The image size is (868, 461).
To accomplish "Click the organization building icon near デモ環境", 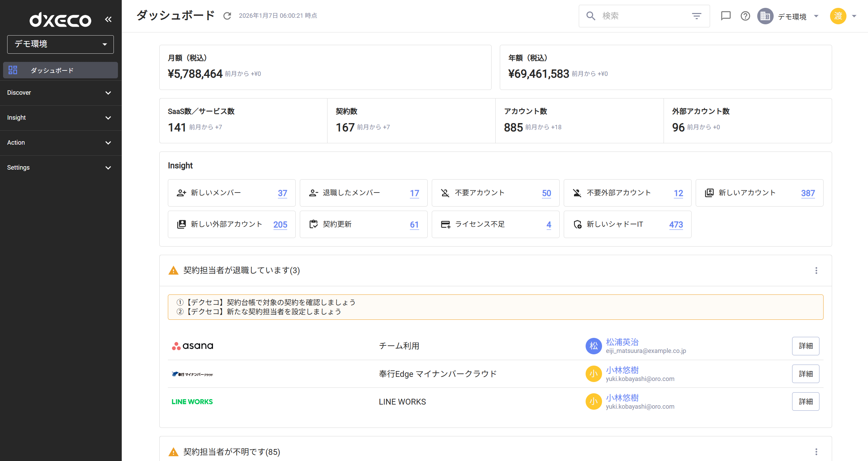I will (765, 16).
